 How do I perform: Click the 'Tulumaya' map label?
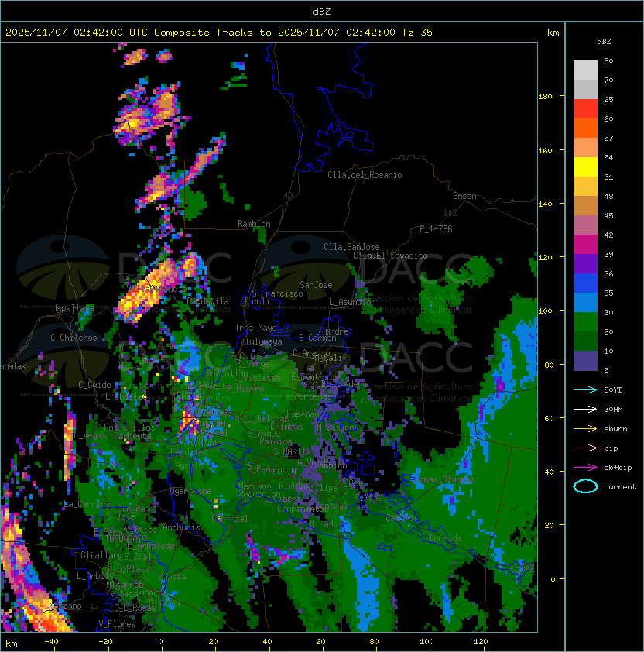pos(264,341)
